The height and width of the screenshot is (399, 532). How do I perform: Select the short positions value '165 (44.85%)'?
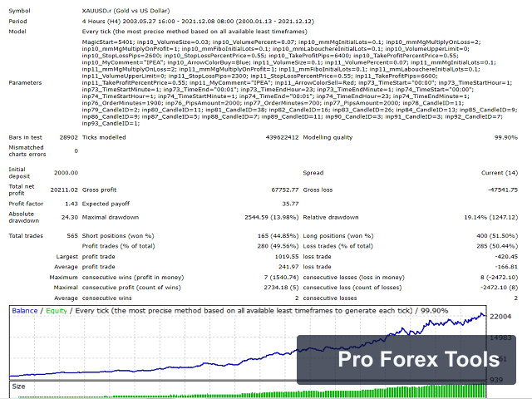(278, 236)
